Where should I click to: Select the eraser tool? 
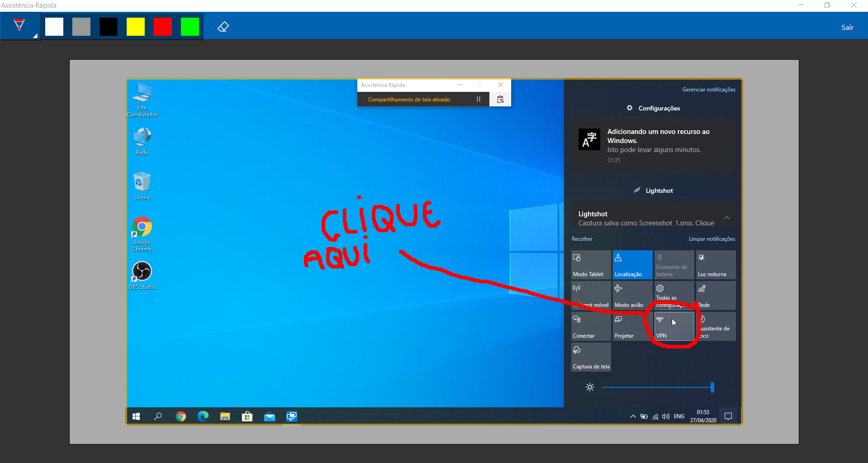(223, 27)
